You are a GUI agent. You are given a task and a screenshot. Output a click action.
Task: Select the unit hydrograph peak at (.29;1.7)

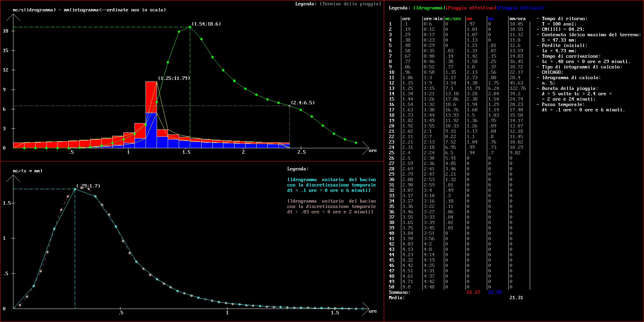click(x=75, y=189)
